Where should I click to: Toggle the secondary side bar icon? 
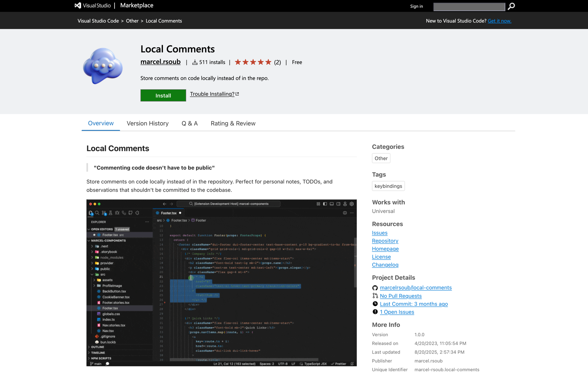click(x=338, y=204)
